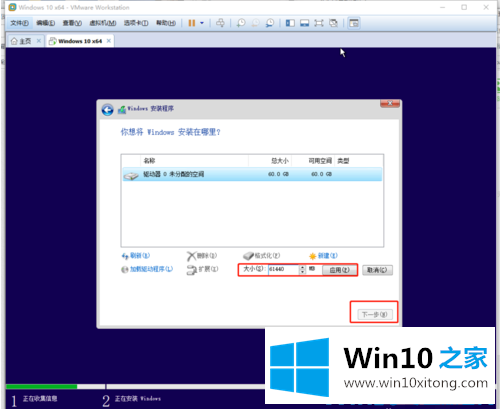The image size is (500, 409).
Task: Click the revert snapshot icon
Action: tap(255, 23)
